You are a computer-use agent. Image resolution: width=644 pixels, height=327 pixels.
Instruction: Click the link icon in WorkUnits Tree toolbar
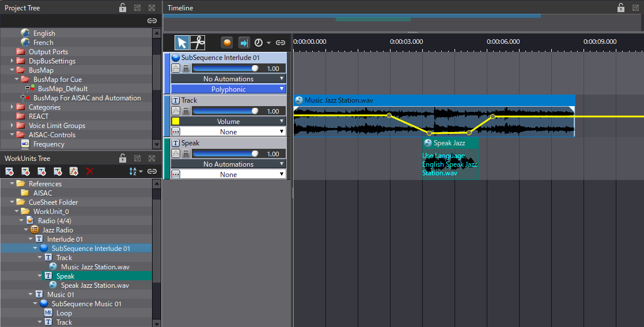[152, 171]
